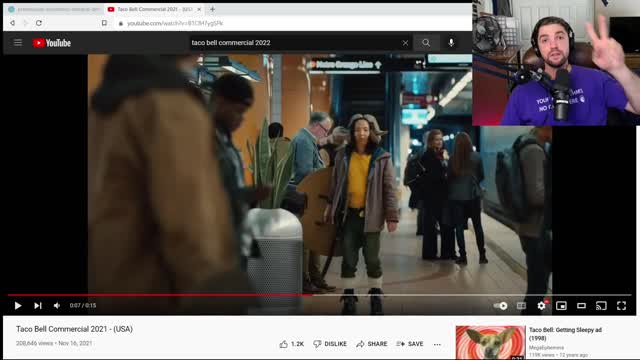The width and height of the screenshot is (640, 360).
Task: Like the Taco Bell Commercial video
Action: (291, 344)
